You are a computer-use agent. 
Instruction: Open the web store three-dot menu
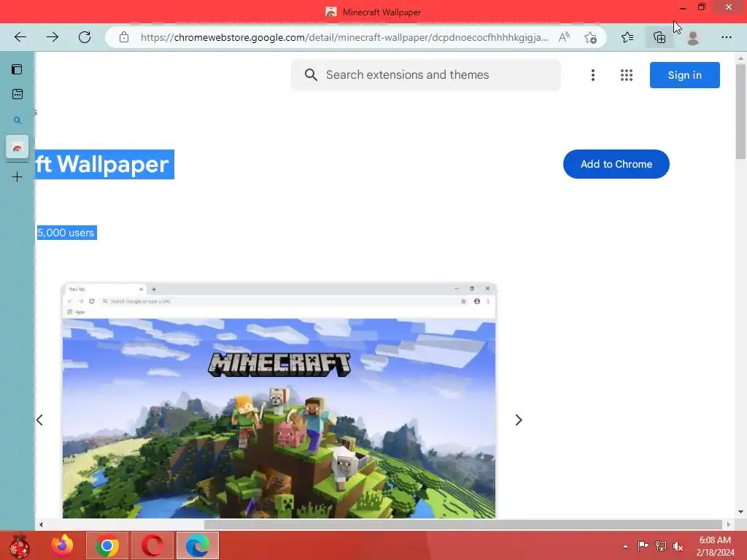(x=592, y=75)
